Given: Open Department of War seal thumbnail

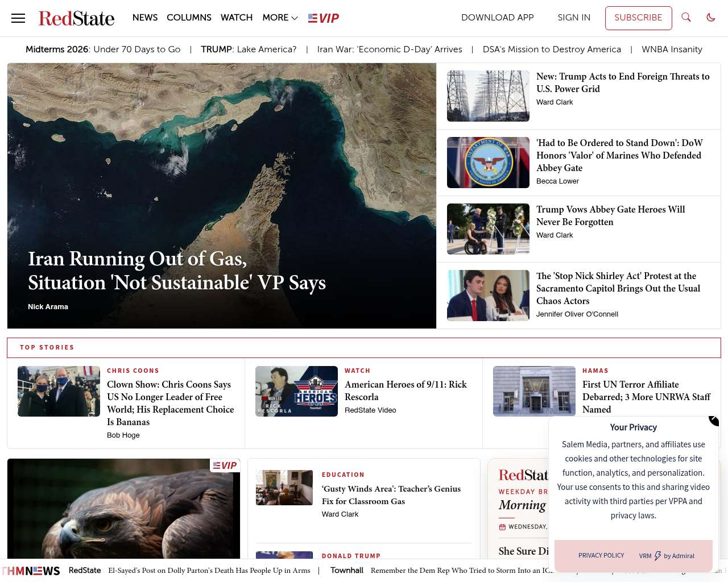Looking at the screenshot, I should pos(488,163).
